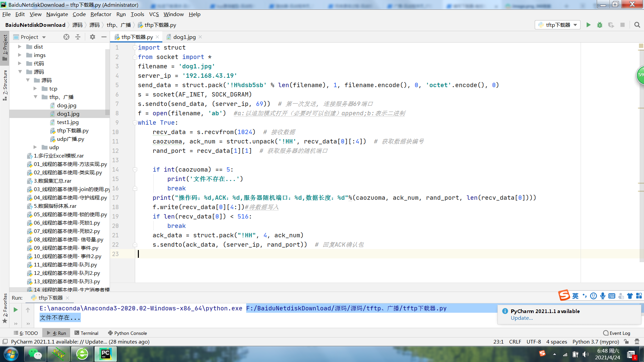Open Sogou emoji face icon
Image resolution: width=644 pixels, height=362 pixels.
click(593, 296)
